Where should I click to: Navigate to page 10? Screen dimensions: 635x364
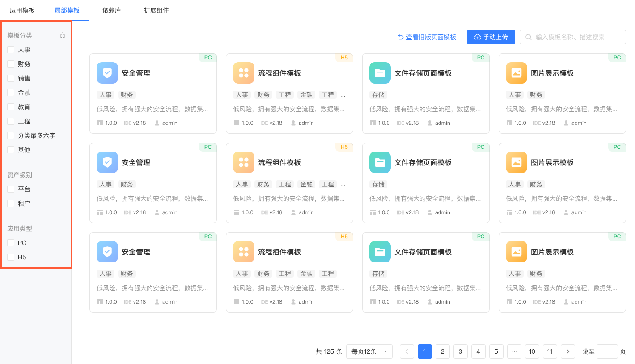tap(532, 351)
